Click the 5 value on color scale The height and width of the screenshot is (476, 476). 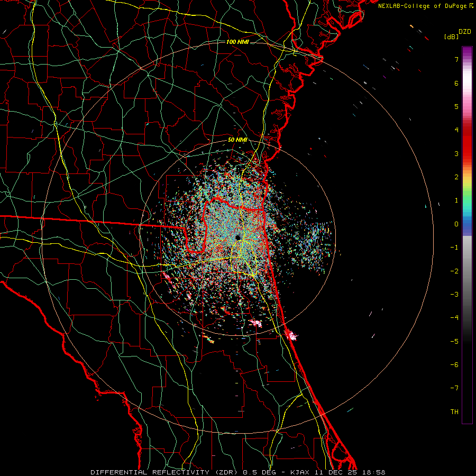[456, 106]
